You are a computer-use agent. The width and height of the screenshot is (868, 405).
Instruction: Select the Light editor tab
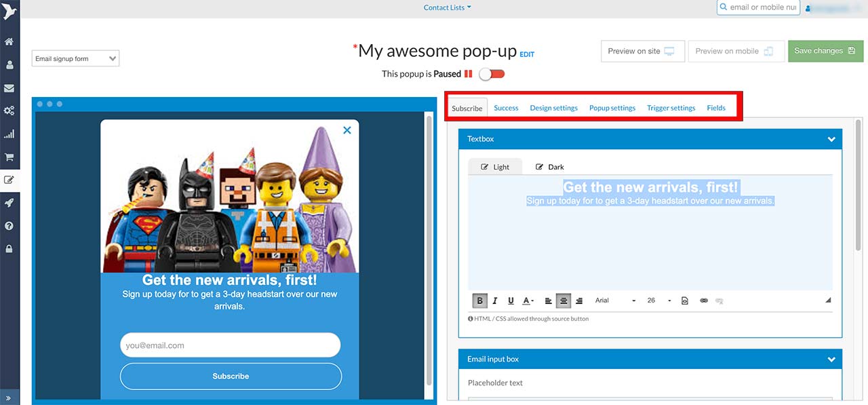[x=495, y=167]
